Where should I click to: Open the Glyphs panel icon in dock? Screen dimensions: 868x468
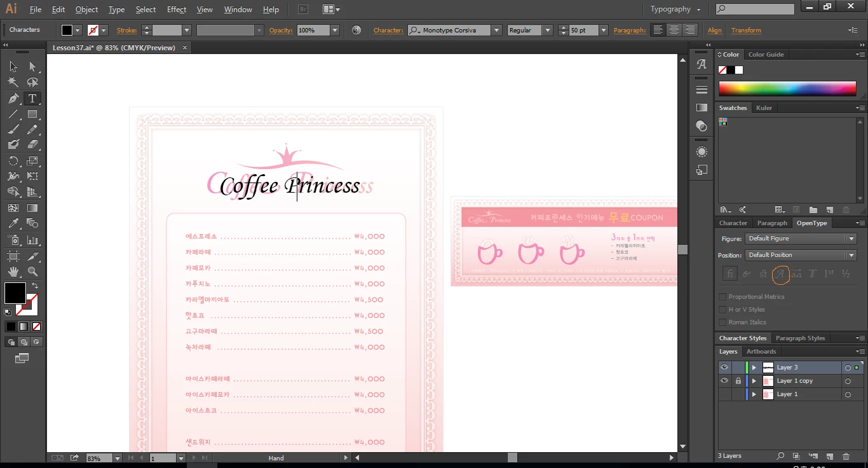(702, 64)
